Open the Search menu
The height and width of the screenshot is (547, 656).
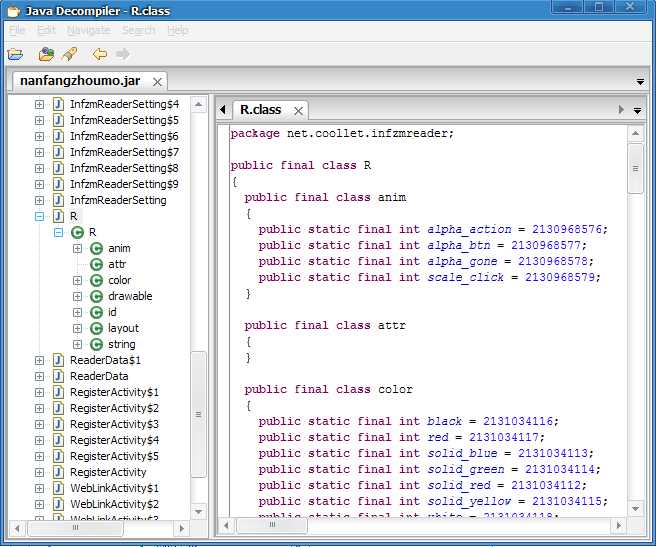pyautogui.click(x=139, y=30)
